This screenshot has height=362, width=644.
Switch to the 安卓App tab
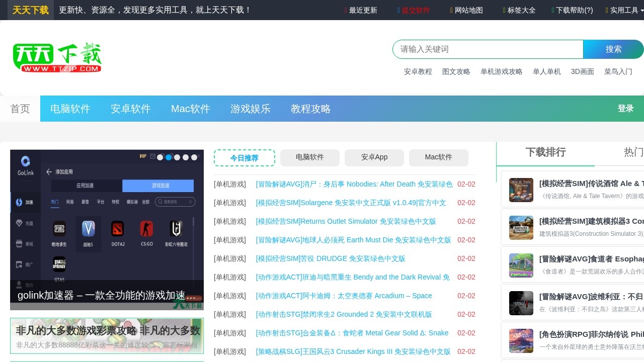click(374, 157)
